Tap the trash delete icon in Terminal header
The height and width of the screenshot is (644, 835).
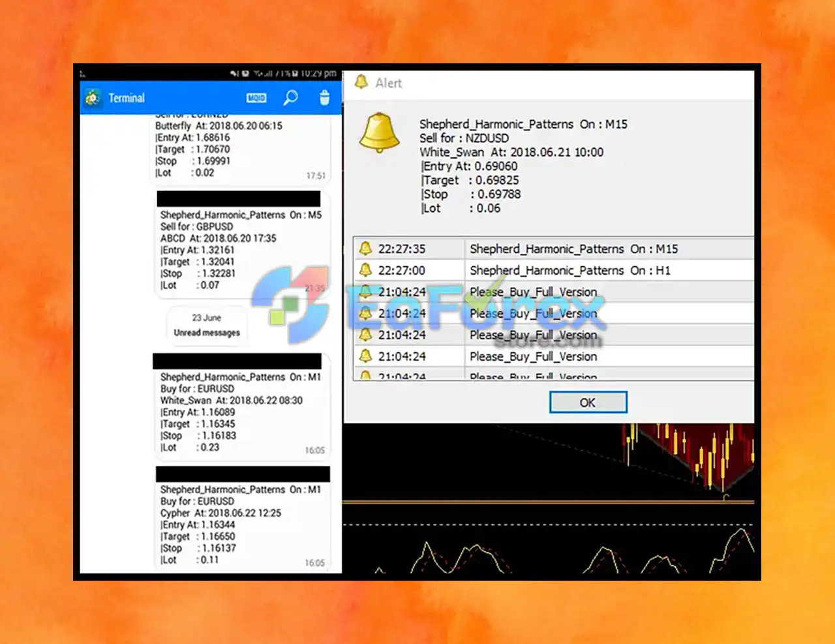pyautogui.click(x=324, y=98)
